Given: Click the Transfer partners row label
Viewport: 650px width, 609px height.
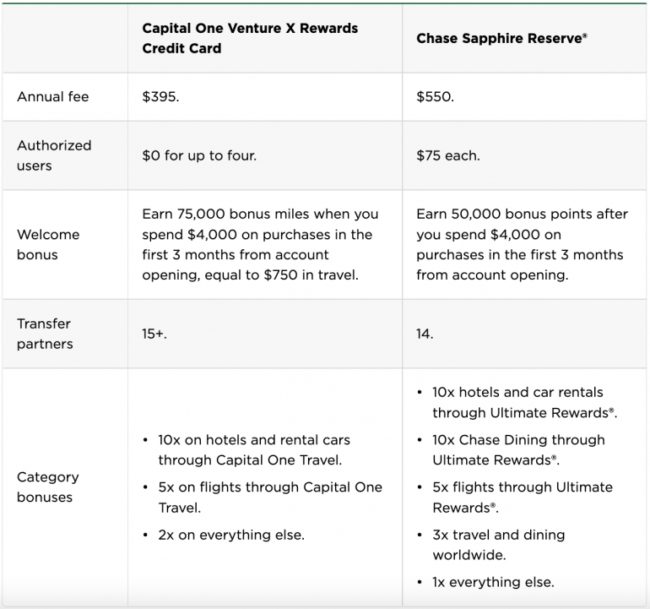Looking at the screenshot, I should [x=44, y=333].
